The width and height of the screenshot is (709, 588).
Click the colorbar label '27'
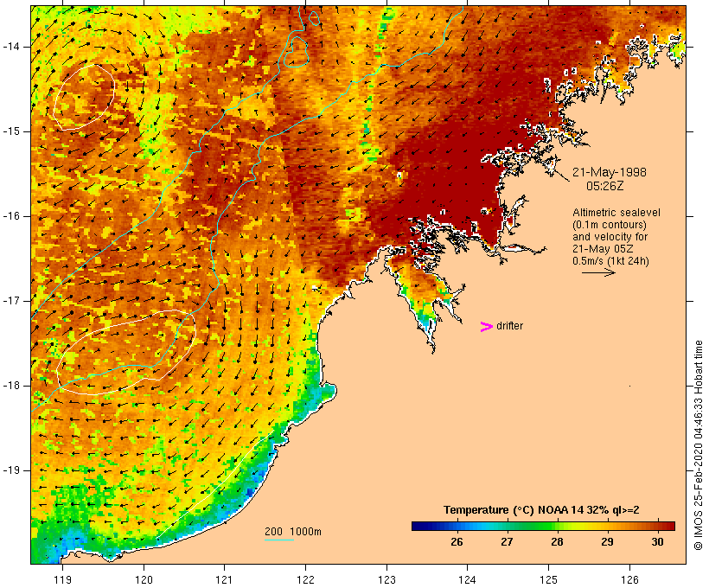click(x=507, y=542)
